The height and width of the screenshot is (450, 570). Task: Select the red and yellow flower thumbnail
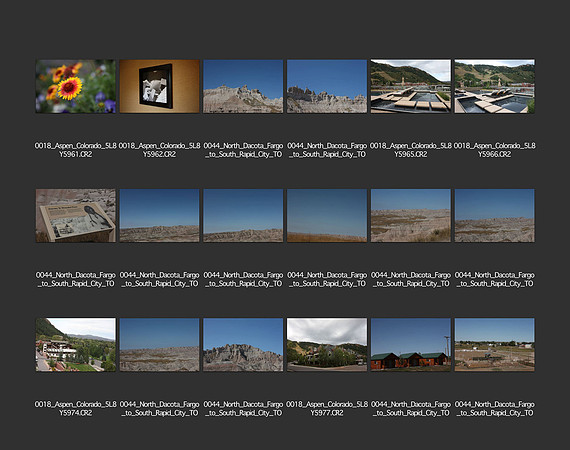[x=76, y=86]
